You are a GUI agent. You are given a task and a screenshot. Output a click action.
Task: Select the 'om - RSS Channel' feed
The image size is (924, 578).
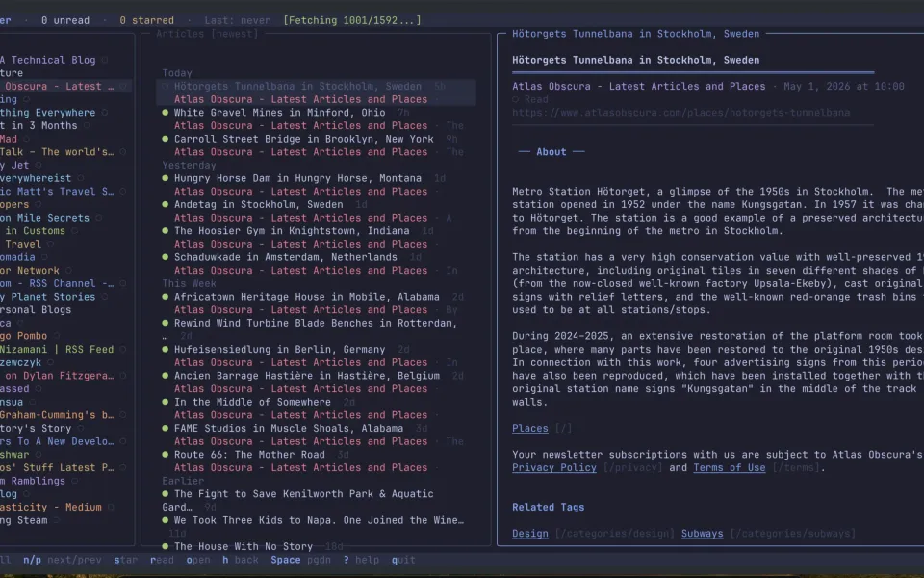click(57, 283)
